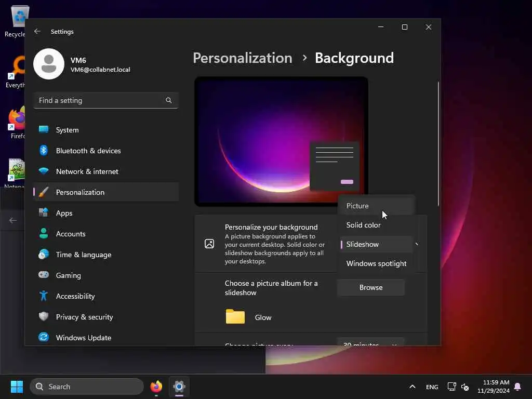The image size is (532, 399).
Task: Click the back arrow in Settings header
Action: [x=37, y=31]
